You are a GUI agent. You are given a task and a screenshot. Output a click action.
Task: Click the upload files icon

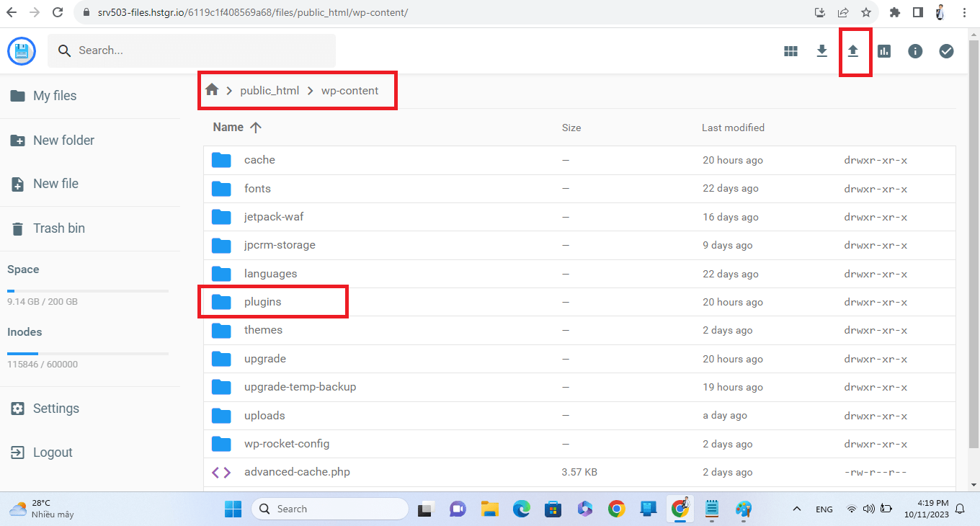(x=854, y=50)
